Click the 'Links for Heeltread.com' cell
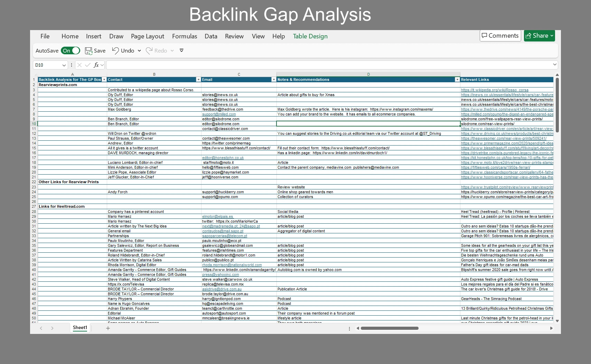The height and width of the screenshot is (364, 591). tap(72, 206)
